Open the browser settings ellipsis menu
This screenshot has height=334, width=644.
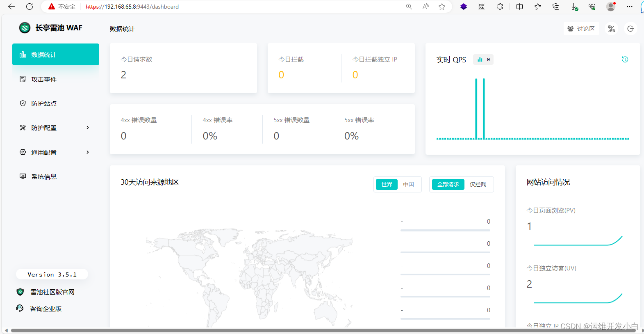630,7
